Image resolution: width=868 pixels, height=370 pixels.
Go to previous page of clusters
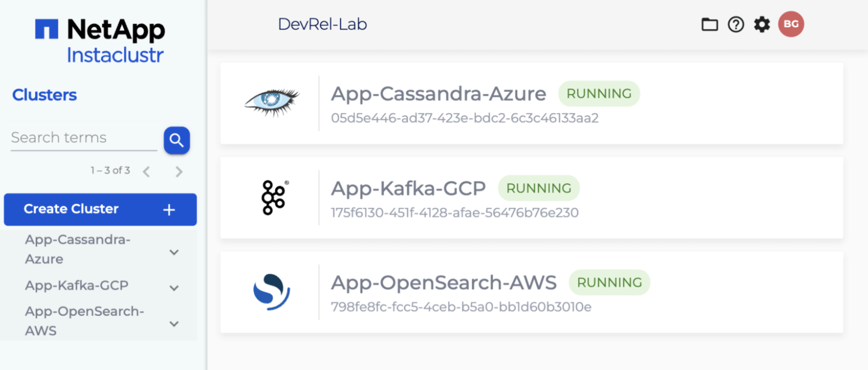coord(147,172)
